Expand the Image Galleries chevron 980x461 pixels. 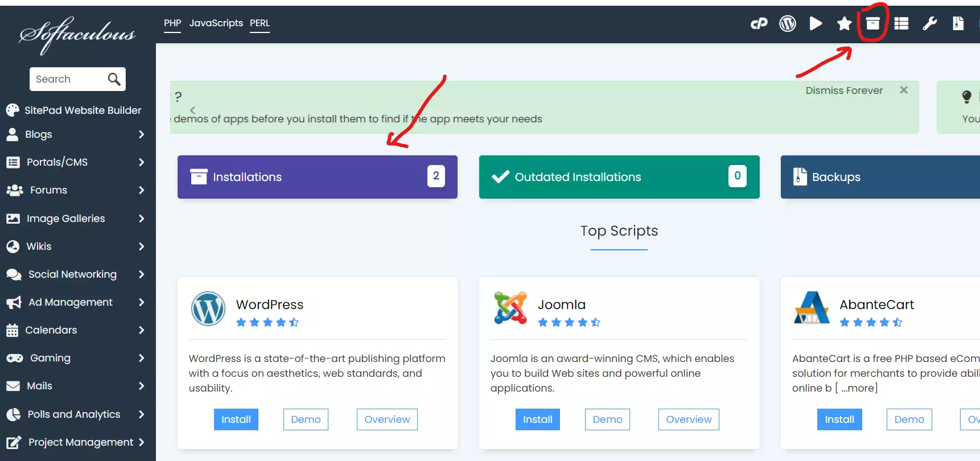pyautogui.click(x=141, y=219)
